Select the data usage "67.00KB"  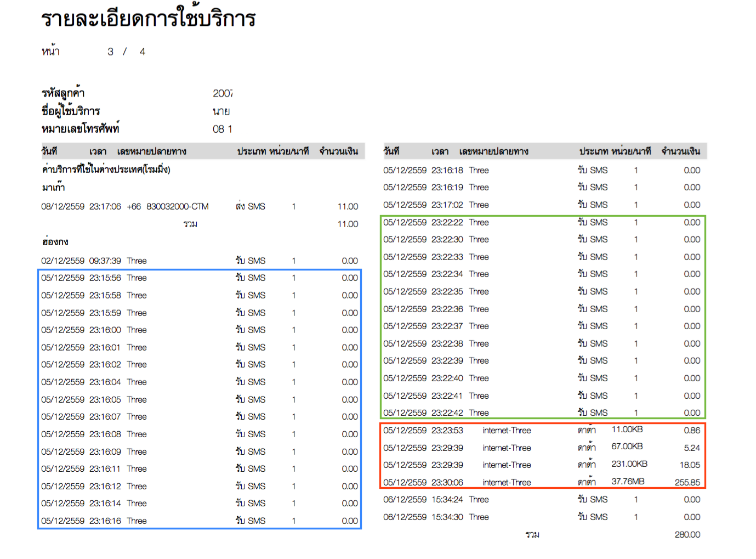(627, 447)
